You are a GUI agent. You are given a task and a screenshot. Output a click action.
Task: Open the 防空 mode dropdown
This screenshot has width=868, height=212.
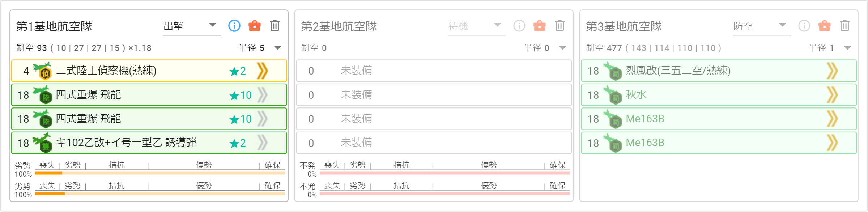click(762, 26)
